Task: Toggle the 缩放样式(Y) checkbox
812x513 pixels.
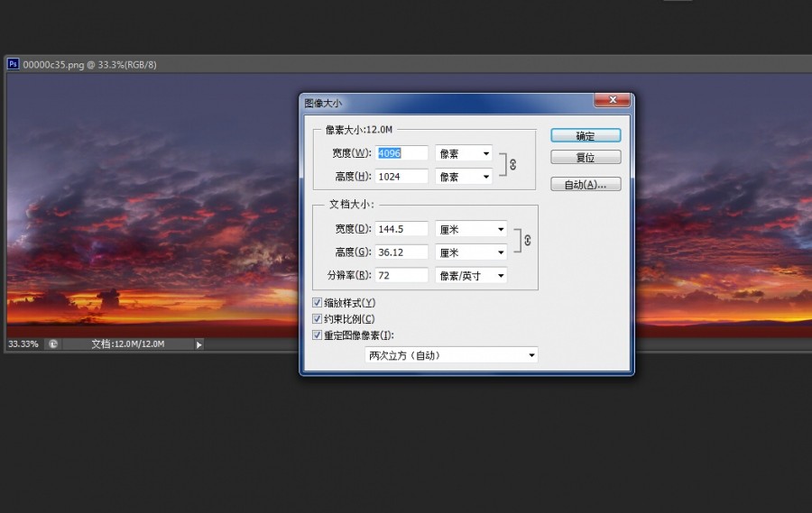Action: pyautogui.click(x=317, y=302)
